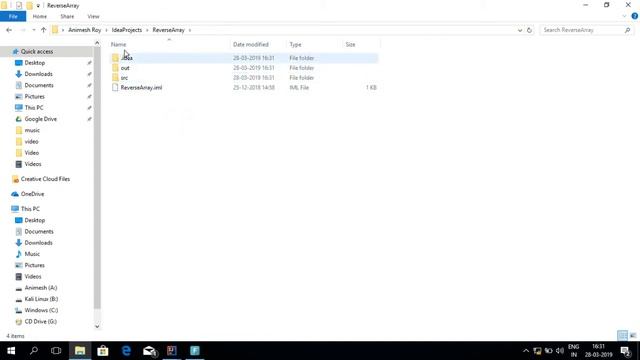The image size is (640, 360).
Task: Select Quick access in navigation pane
Action: (37, 51)
